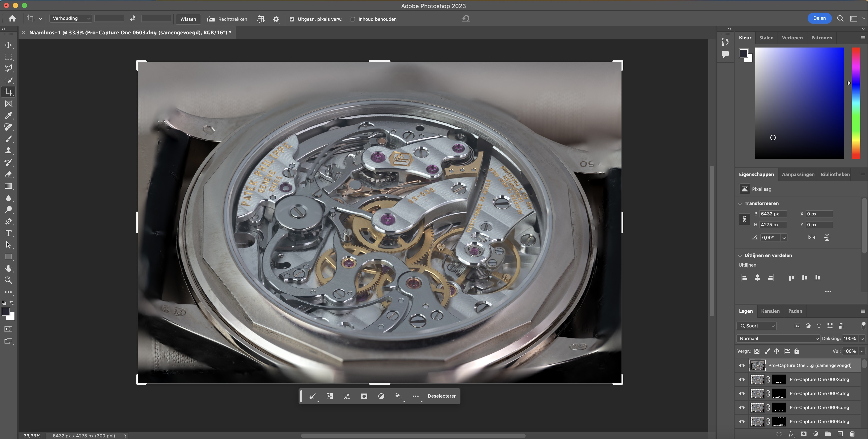Switch to the Paden tab
Image resolution: width=868 pixels, height=439 pixels.
point(795,311)
